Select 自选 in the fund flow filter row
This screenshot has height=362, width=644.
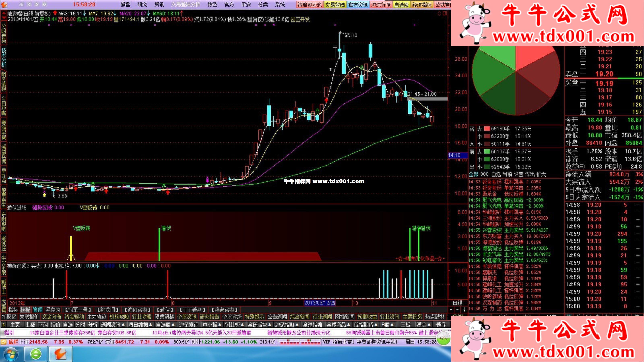point(496,174)
